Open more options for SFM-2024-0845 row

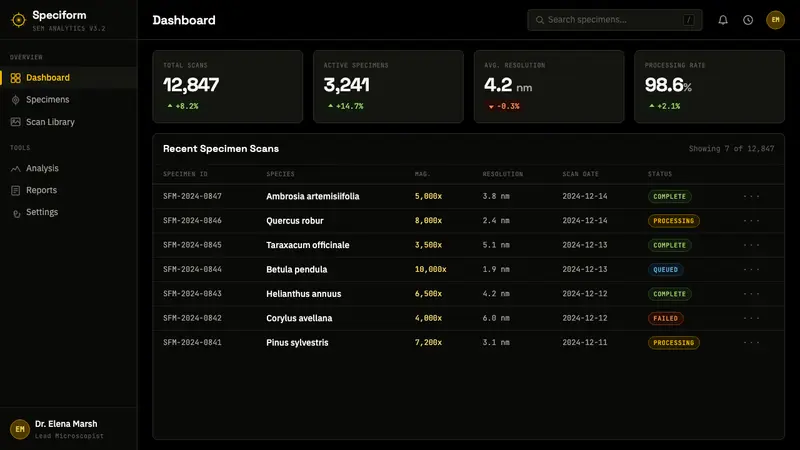(x=751, y=245)
